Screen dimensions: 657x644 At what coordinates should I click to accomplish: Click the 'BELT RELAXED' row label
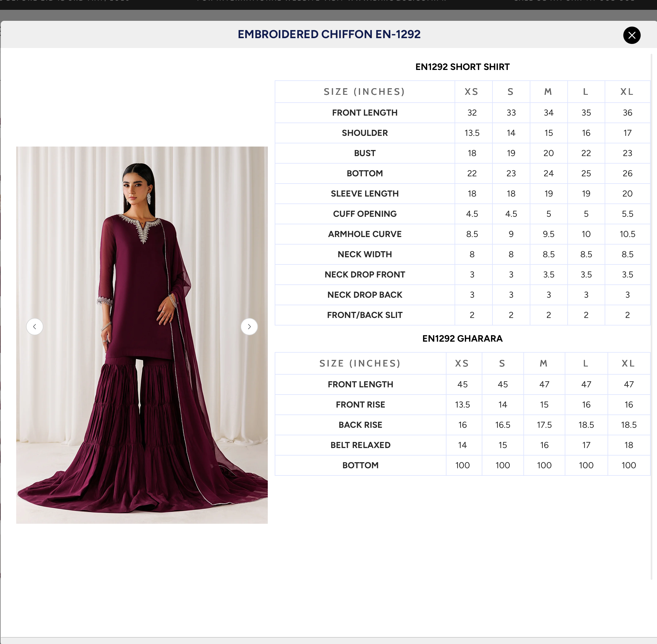pyautogui.click(x=360, y=445)
